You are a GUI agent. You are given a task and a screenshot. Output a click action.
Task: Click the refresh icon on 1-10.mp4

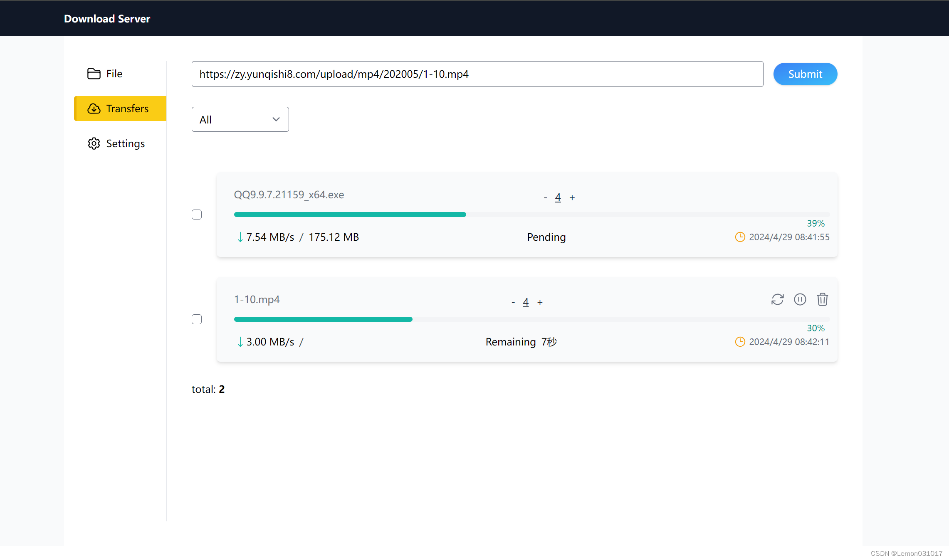[x=777, y=299]
